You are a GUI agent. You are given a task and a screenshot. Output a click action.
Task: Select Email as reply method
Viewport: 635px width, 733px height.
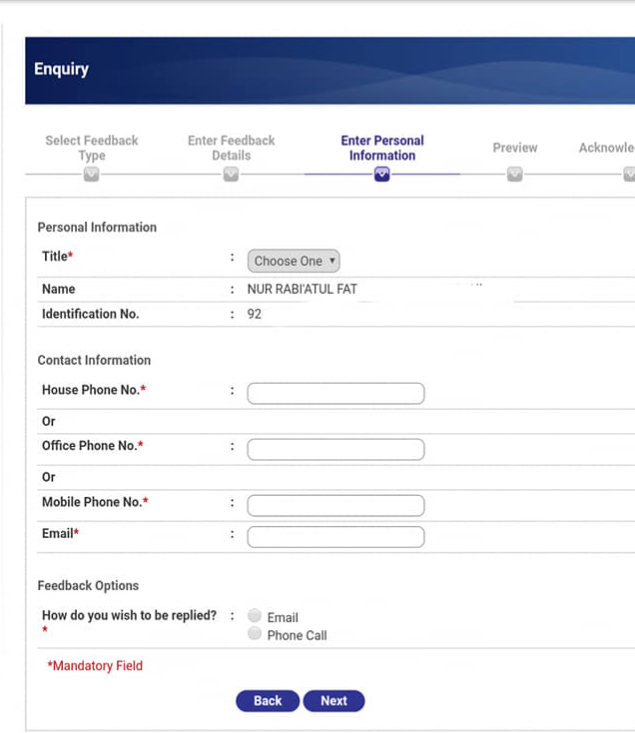[x=255, y=616]
